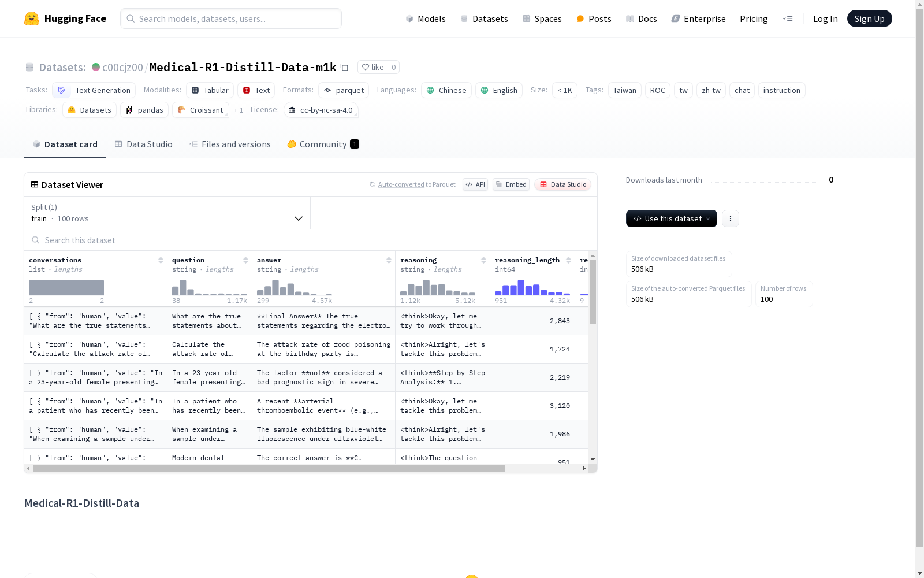Click the Text Generation task tag
Image resolution: width=924 pixels, height=578 pixels.
point(94,90)
